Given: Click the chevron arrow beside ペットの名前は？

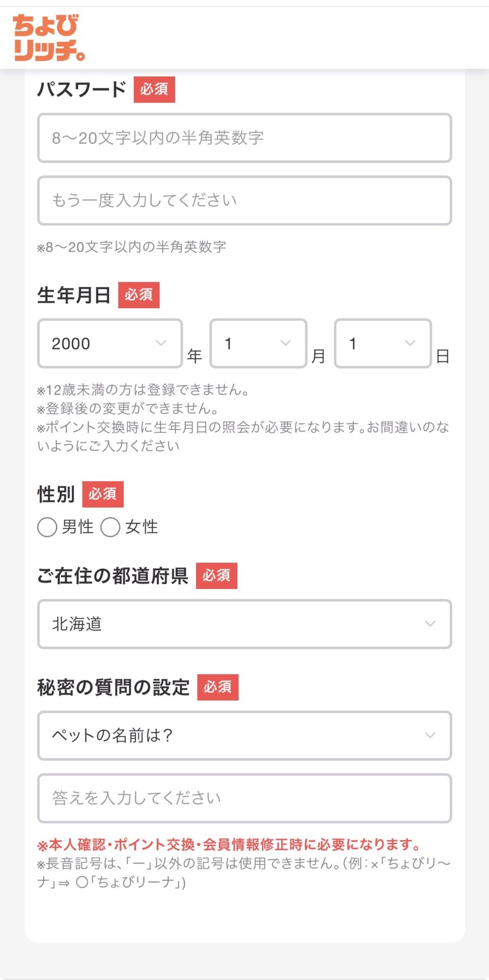Looking at the screenshot, I should [430, 735].
